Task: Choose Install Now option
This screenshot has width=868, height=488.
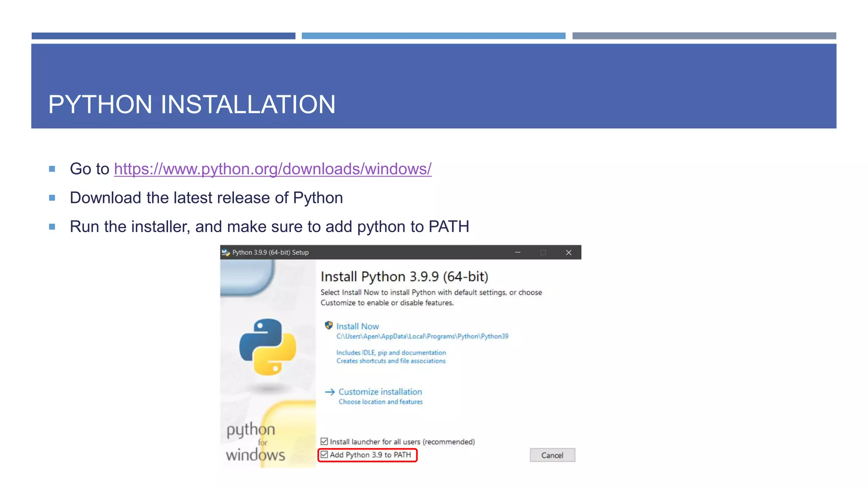Action: (x=357, y=326)
